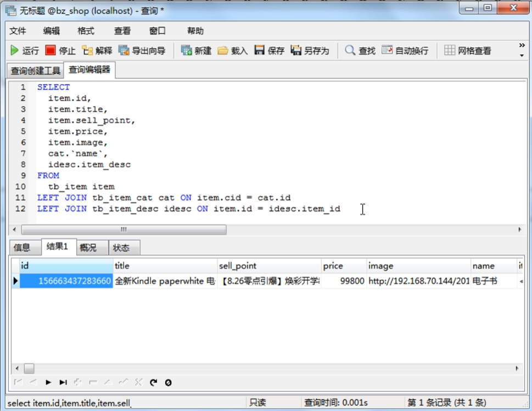Expand the overflow toolbar chevron
Viewport: 532px width, 411px height.
pos(522,47)
